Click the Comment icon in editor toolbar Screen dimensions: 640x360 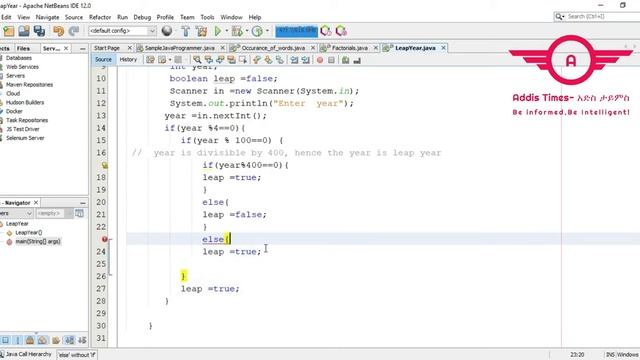[345, 60]
